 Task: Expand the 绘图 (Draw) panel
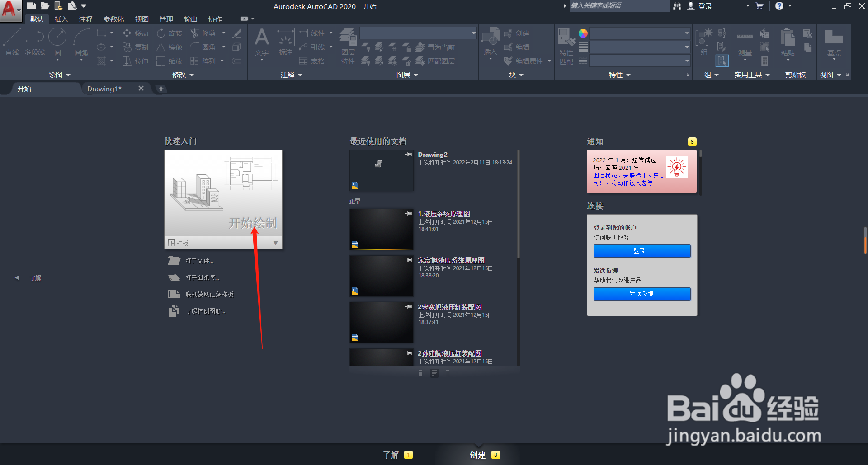[60, 75]
